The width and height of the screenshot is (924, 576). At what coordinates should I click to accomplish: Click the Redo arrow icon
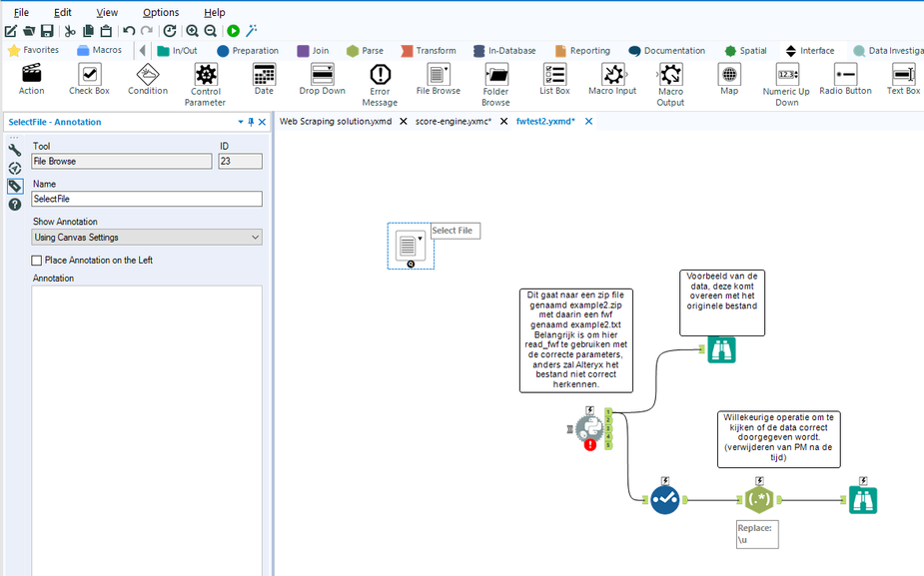click(147, 31)
